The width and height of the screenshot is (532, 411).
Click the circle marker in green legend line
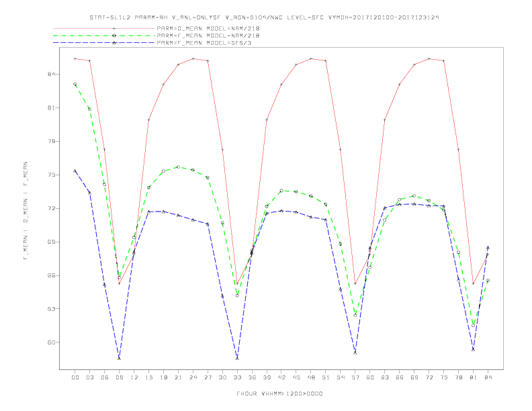(x=114, y=36)
